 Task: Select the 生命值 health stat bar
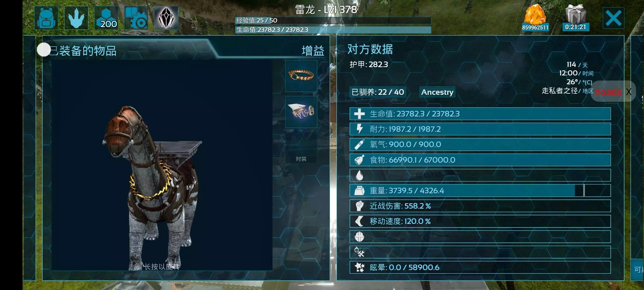coord(480,114)
